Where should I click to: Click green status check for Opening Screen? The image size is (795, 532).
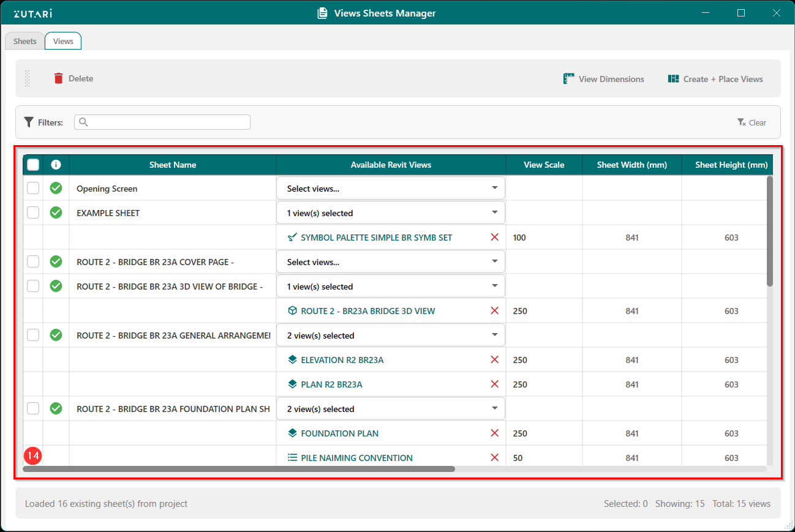(x=56, y=189)
